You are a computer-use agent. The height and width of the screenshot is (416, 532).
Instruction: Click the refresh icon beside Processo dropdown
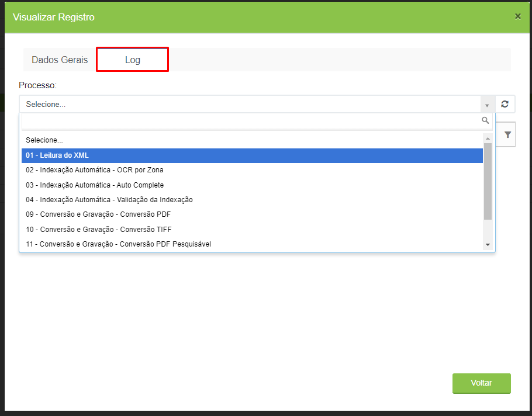[505, 104]
